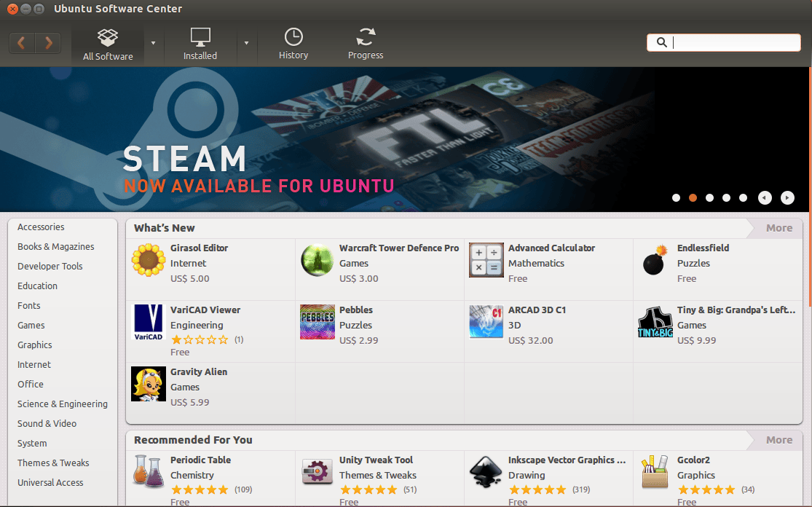This screenshot has height=507, width=812.
Task: Click the Inkscape Vector Graphics icon
Action: [x=486, y=472]
